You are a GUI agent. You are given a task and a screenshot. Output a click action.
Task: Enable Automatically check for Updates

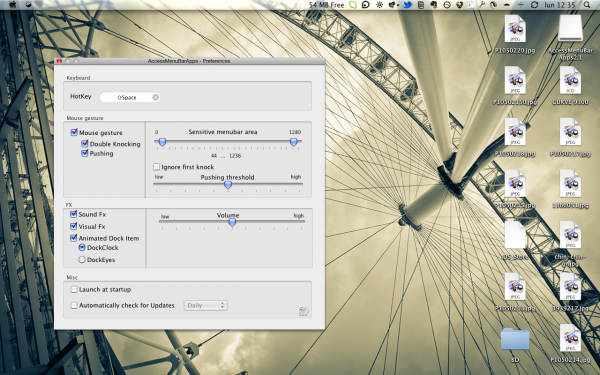[74, 305]
